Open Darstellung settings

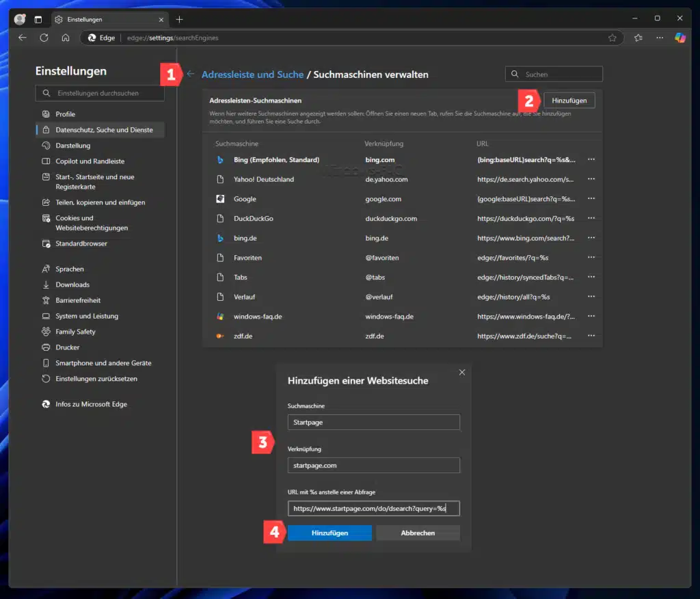[100, 145]
